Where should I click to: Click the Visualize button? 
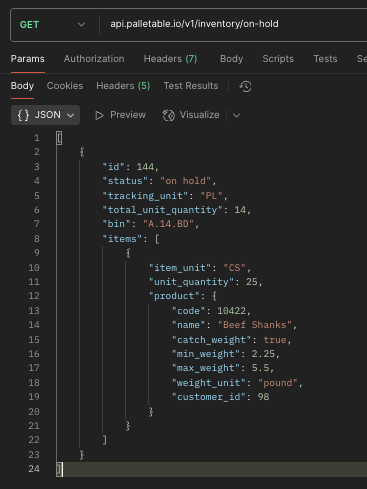pyautogui.click(x=191, y=115)
